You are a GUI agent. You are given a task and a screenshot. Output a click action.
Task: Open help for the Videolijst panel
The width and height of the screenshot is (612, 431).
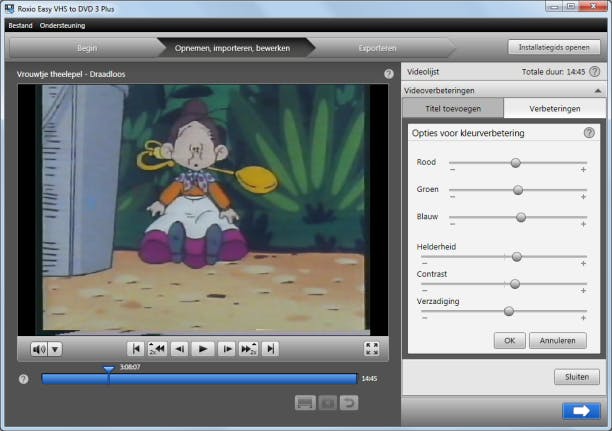[594, 71]
